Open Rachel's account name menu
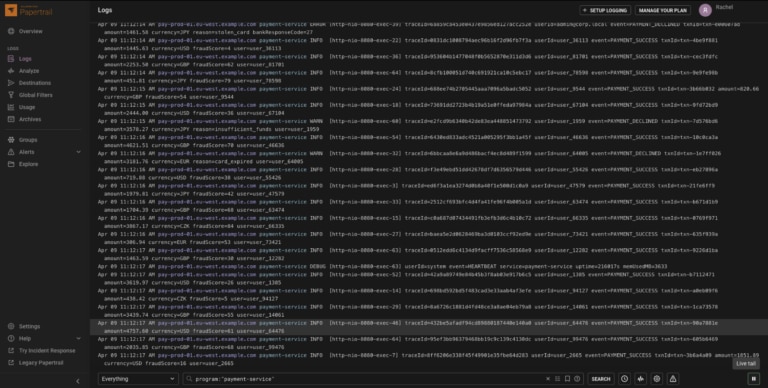 tap(724, 7)
